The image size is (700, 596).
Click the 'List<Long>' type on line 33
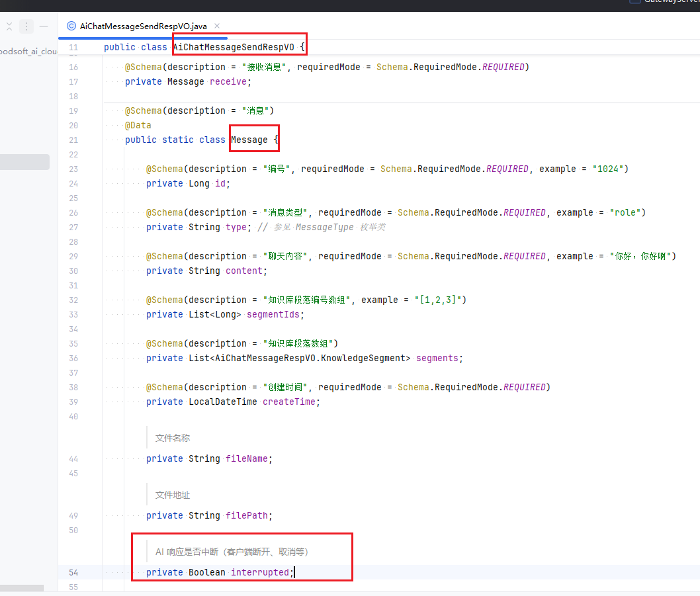[215, 315]
